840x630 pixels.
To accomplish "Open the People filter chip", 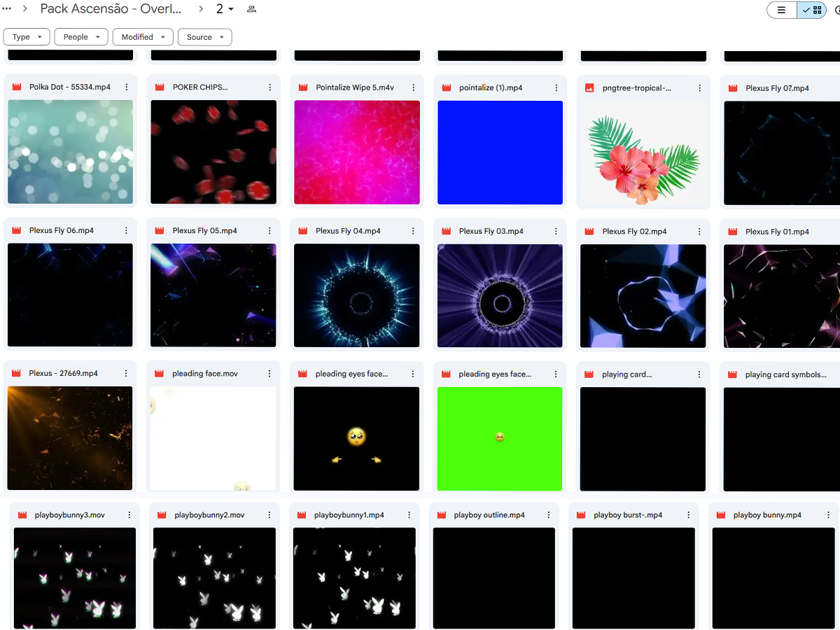I will pyautogui.click(x=80, y=36).
